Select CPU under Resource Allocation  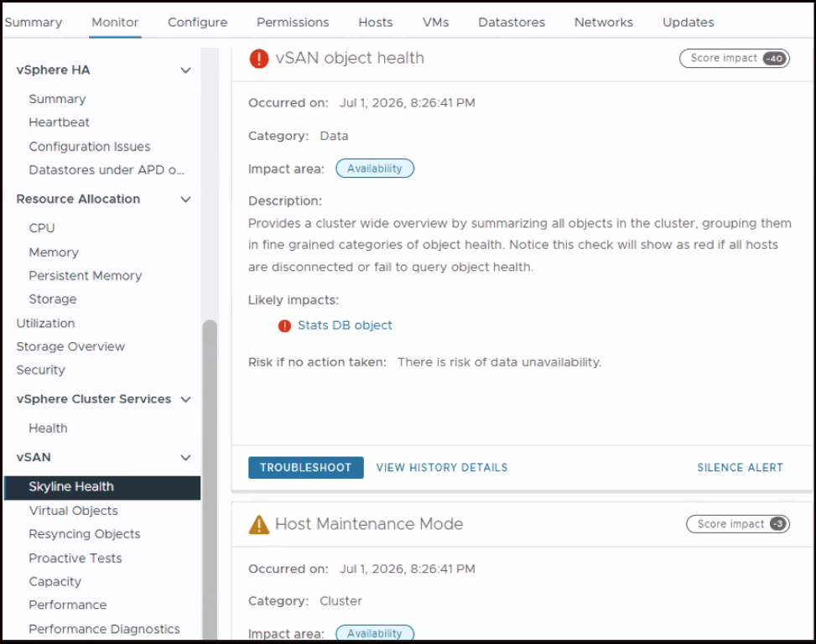click(x=42, y=228)
